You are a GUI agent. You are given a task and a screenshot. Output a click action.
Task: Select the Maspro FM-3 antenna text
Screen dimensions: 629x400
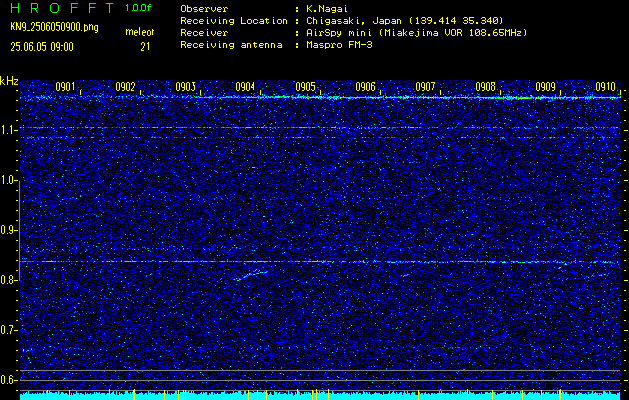339,45
